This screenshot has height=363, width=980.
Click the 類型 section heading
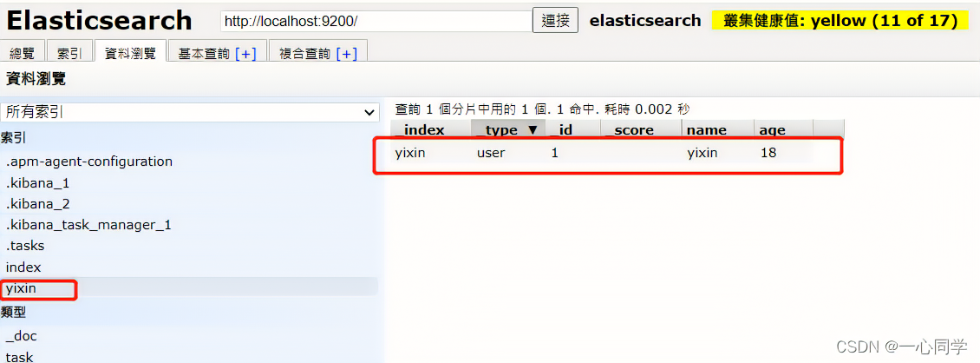13,312
